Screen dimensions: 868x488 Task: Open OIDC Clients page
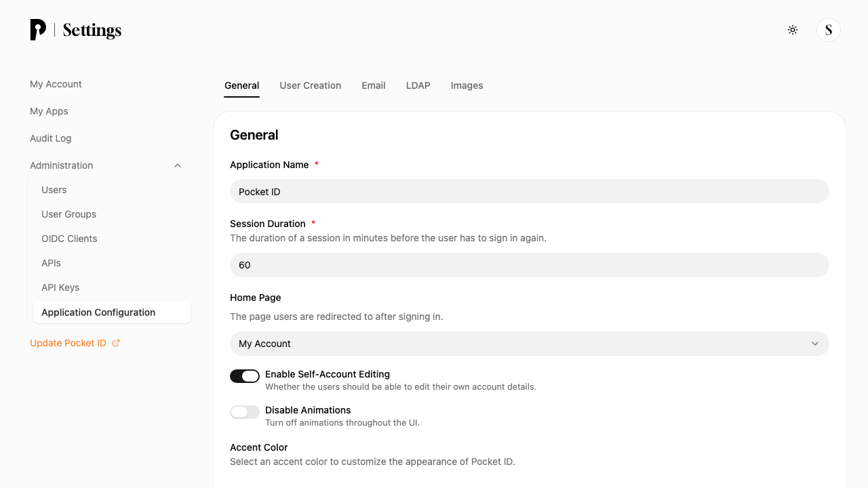(69, 239)
